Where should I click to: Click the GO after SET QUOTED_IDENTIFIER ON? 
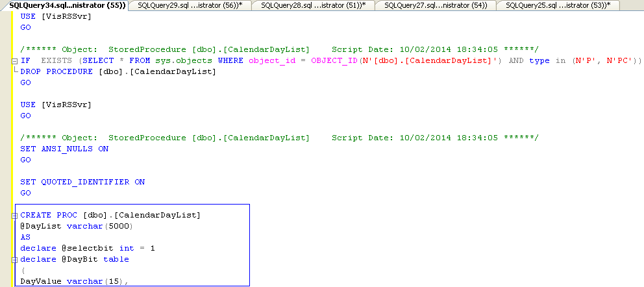25,193
